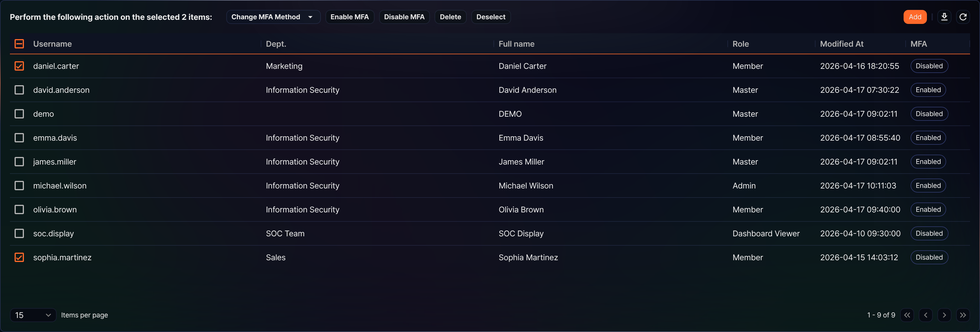Viewport: 980px width, 332px height.
Task: Click the Disabled badge for soc.display
Action: tap(929, 233)
